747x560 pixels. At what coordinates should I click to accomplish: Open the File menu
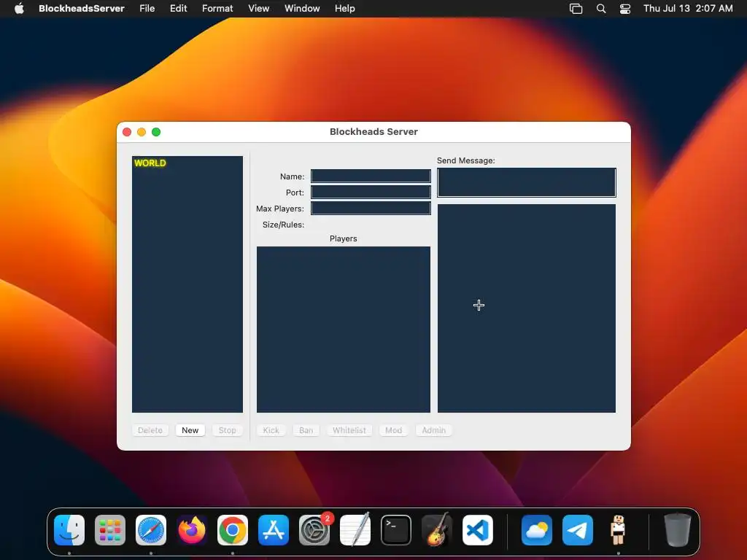[x=147, y=9]
